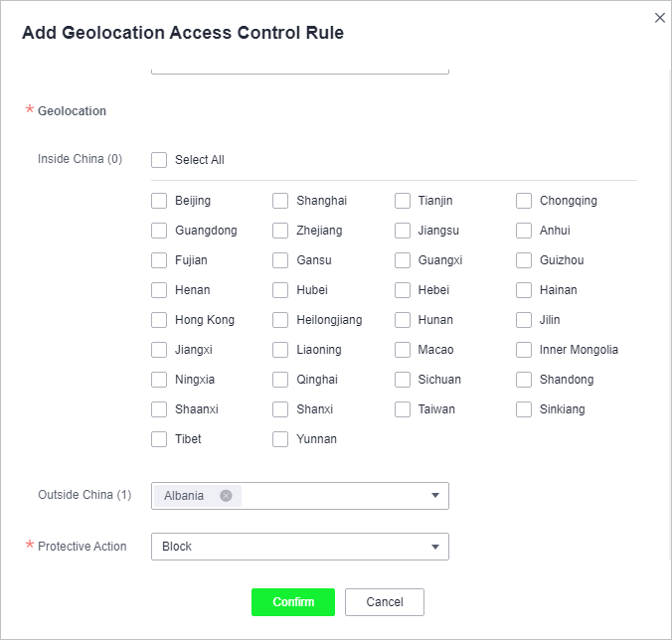Click the green Confirm button
Viewport: 672px width, 640px height.
[x=293, y=602]
